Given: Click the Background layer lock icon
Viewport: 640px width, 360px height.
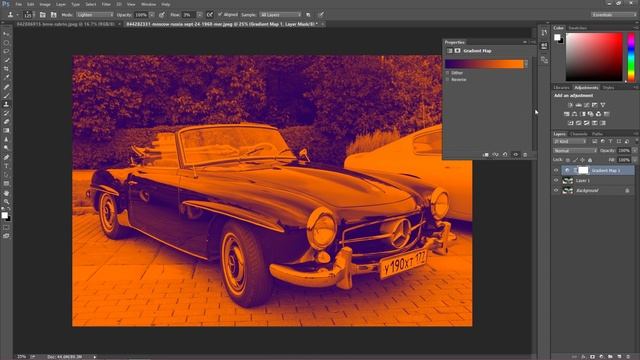Looking at the screenshot, I should pos(627,191).
